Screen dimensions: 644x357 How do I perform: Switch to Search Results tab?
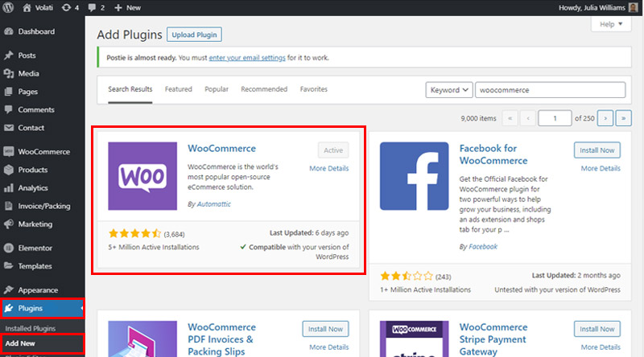coord(130,89)
